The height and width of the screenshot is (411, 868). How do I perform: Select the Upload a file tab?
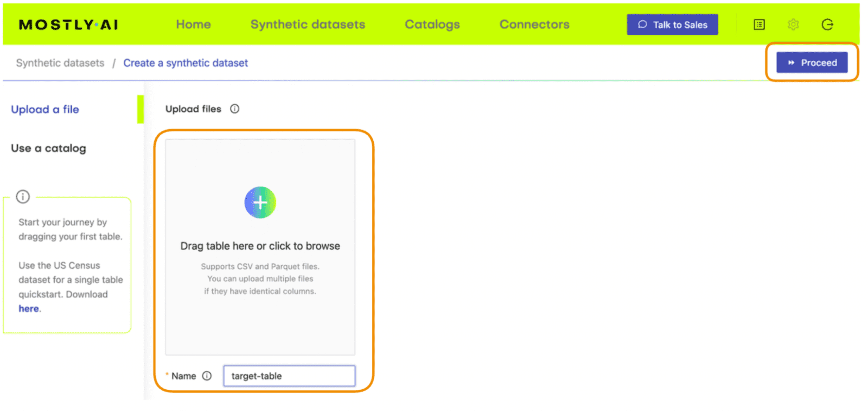click(45, 109)
